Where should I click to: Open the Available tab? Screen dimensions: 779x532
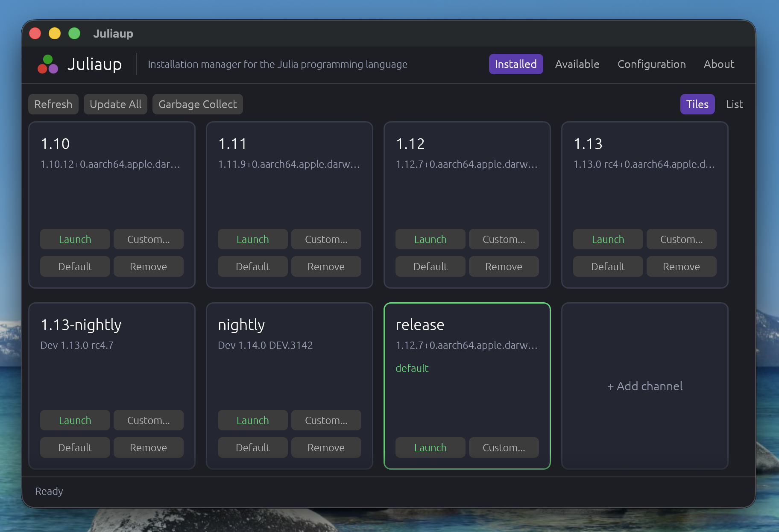(x=577, y=64)
